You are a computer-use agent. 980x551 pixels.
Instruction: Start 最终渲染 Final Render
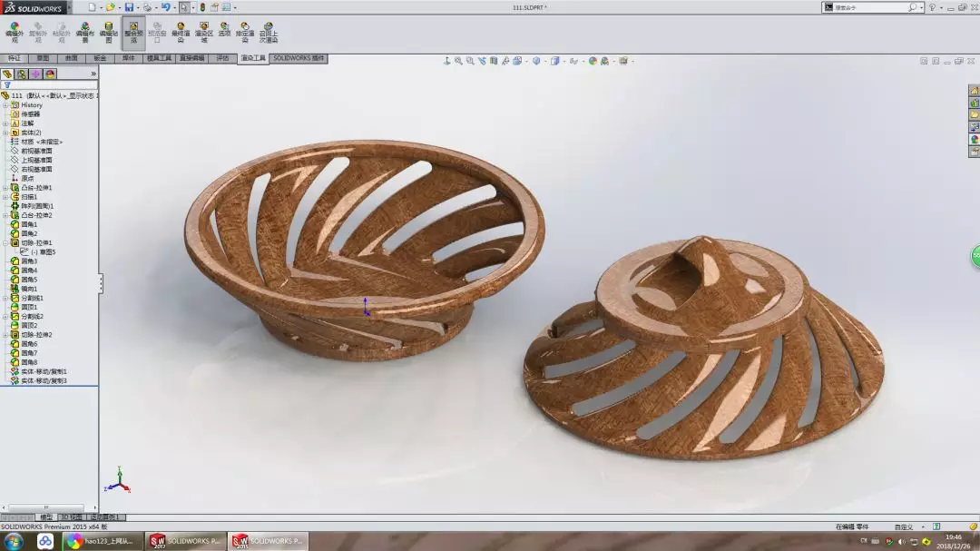(x=181, y=33)
